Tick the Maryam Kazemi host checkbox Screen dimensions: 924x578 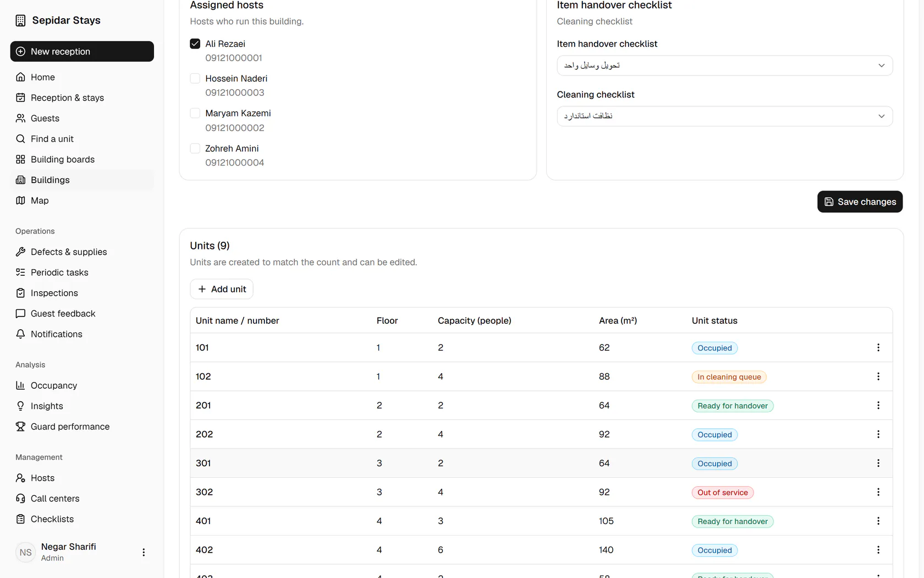195,113
